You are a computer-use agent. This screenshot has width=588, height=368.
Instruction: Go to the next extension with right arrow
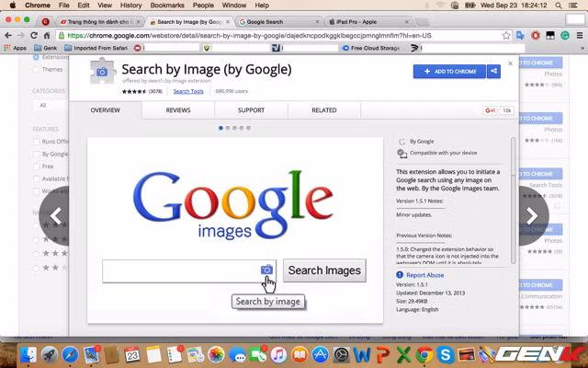click(531, 216)
